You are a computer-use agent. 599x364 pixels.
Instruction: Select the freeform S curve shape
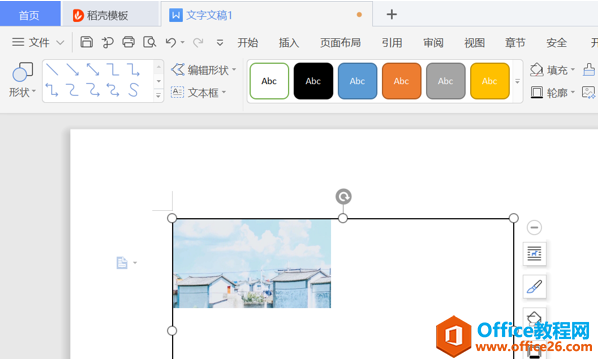tap(133, 90)
